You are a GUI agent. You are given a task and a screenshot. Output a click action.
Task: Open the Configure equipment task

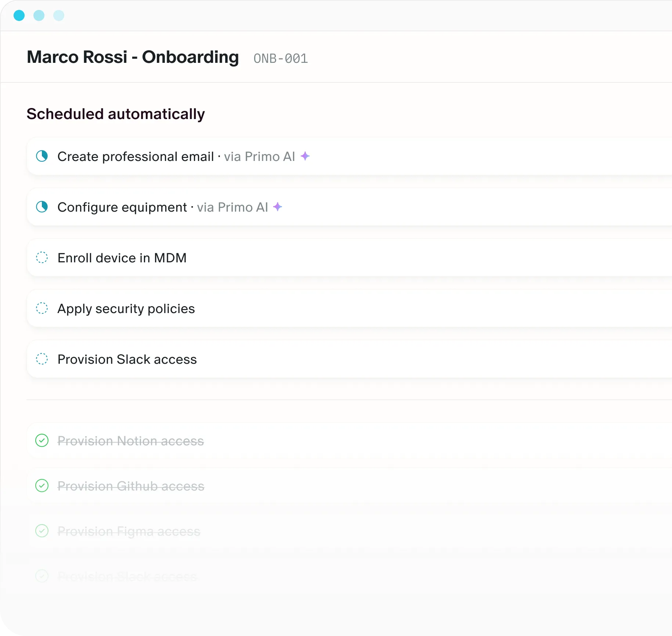349,207
